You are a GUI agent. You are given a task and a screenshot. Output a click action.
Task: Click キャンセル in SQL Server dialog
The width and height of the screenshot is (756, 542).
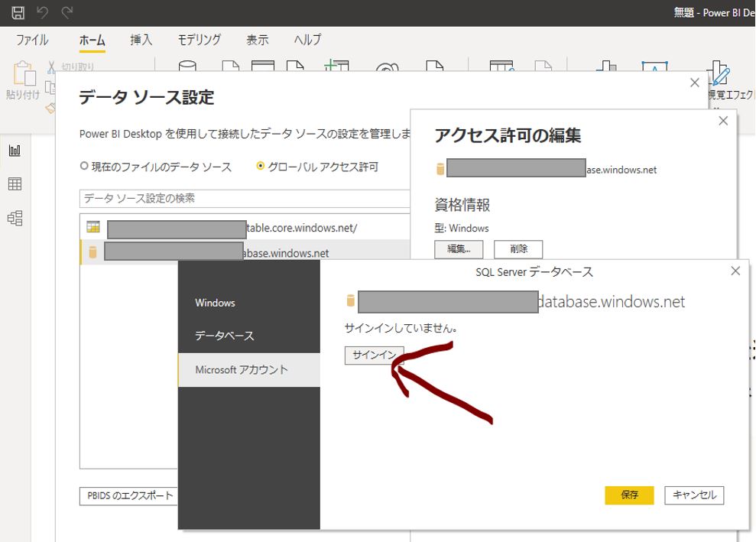coord(693,495)
